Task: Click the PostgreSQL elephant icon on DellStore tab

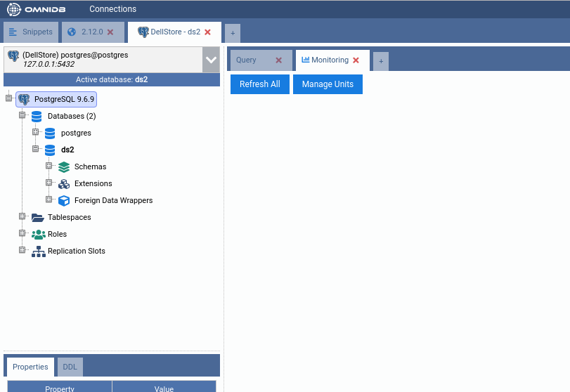Action: (x=143, y=32)
